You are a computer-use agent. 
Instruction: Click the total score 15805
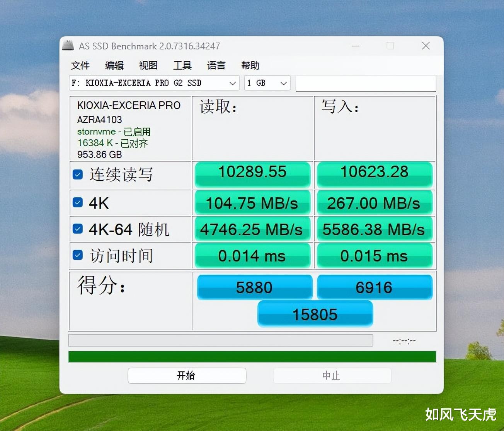315,314
